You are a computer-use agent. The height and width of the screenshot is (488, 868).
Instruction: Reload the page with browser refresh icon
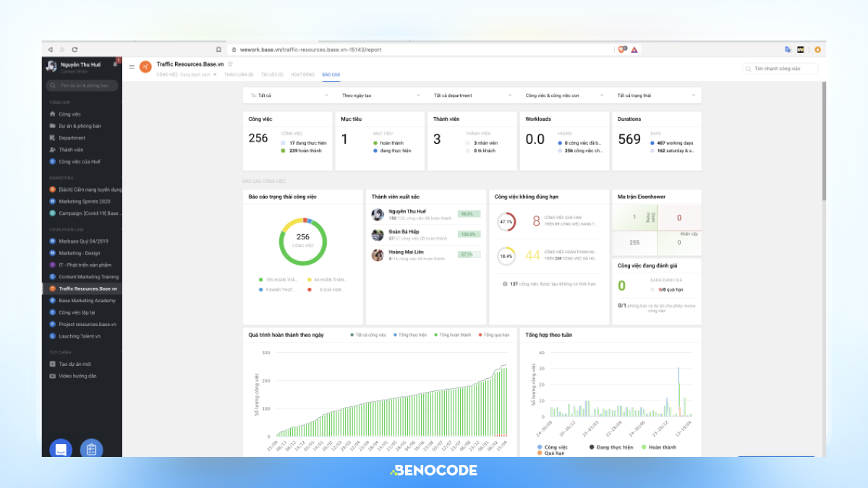pos(75,49)
